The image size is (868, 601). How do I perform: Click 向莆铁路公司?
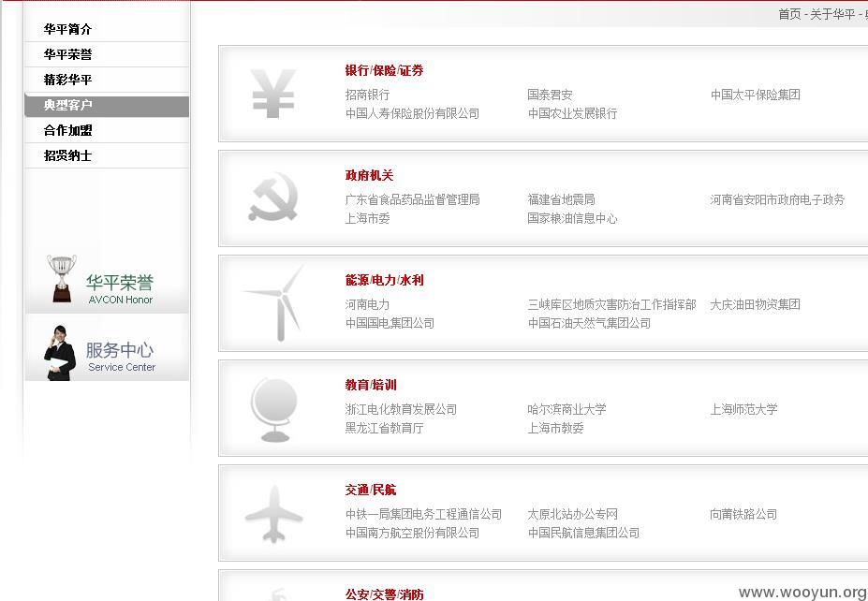[744, 514]
